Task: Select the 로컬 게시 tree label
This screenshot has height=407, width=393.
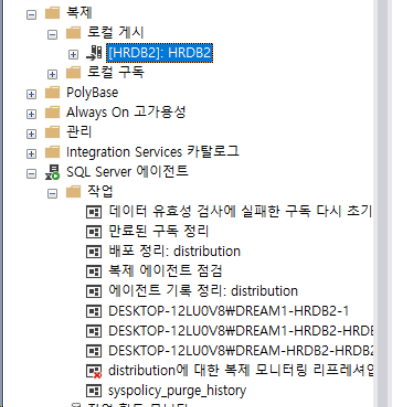Action: (115, 33)
